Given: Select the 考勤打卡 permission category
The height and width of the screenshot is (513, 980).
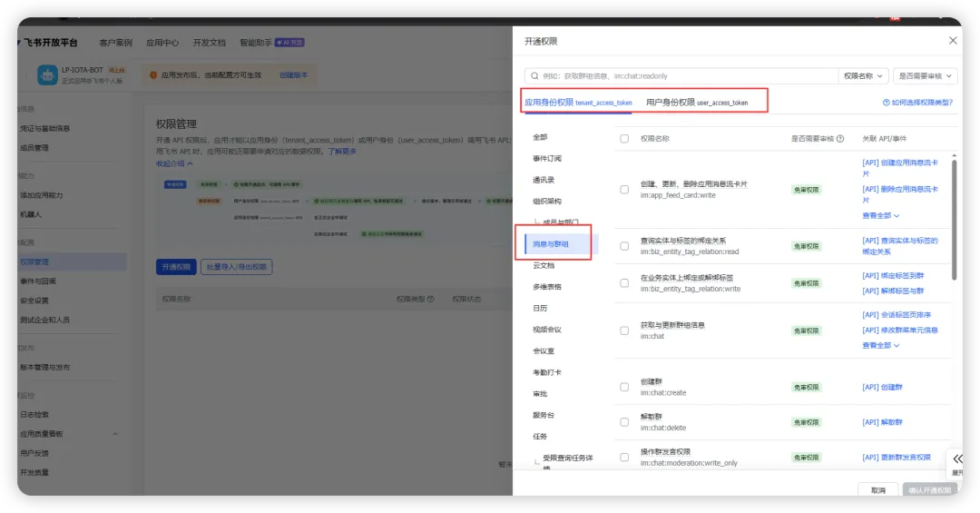Looking at the screenshot, I should pos(547,372).
